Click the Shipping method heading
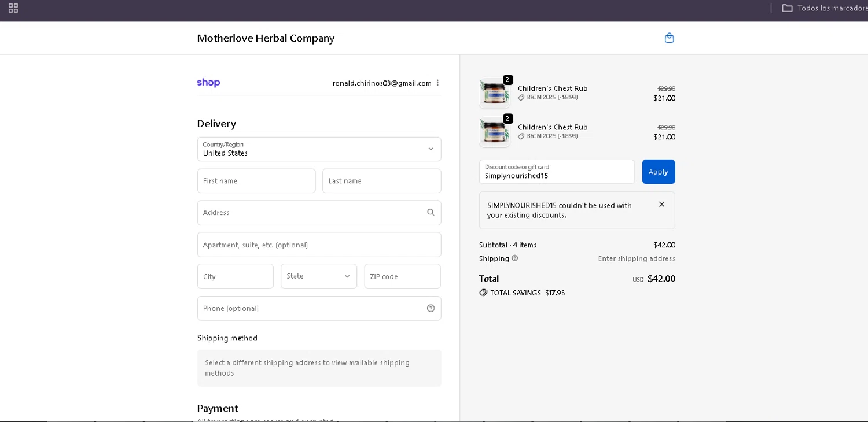 pos(227,338)
